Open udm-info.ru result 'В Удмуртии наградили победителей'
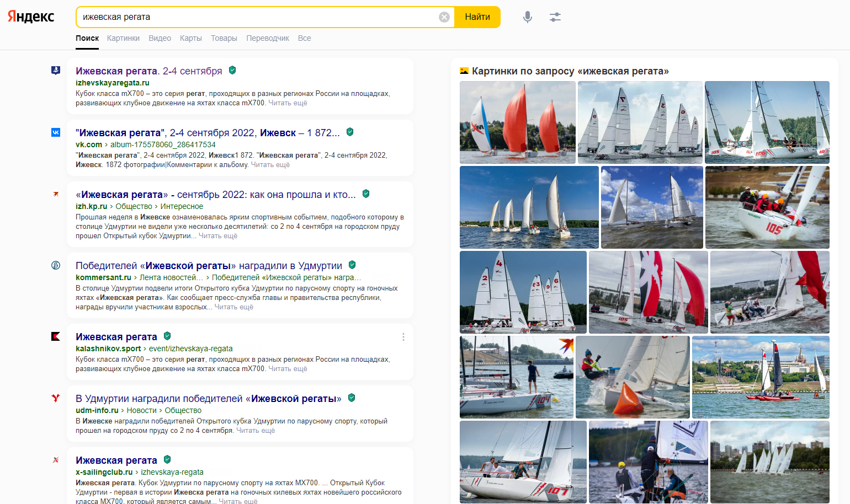 click(209, 399)
